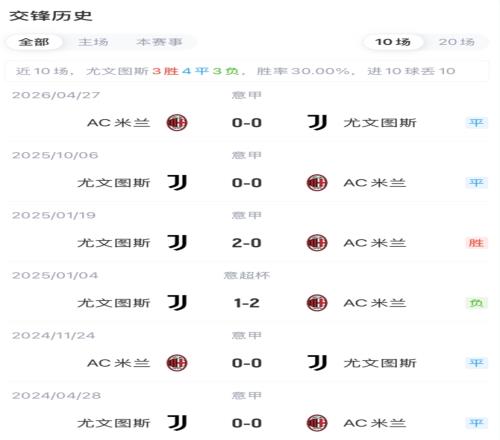
Task: Click AC Milan crest in 2025/10/06 match
Action: click(x=317, y=183)
